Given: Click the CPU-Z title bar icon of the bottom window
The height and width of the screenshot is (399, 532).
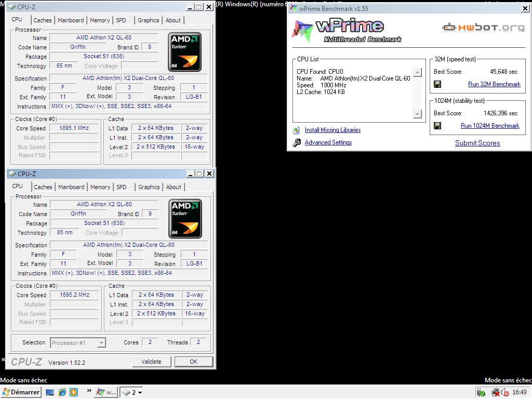Looking at the screenshot, I should (12, 174).
